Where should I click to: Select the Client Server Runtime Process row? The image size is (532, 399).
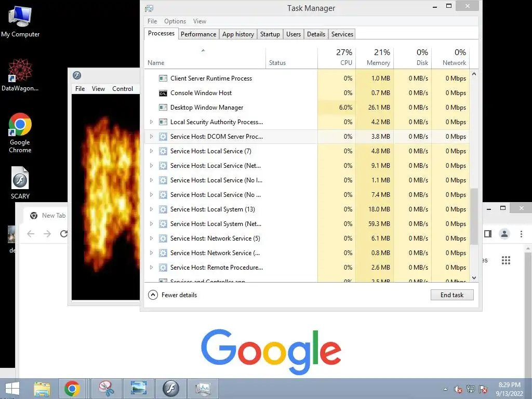[307, 78]
